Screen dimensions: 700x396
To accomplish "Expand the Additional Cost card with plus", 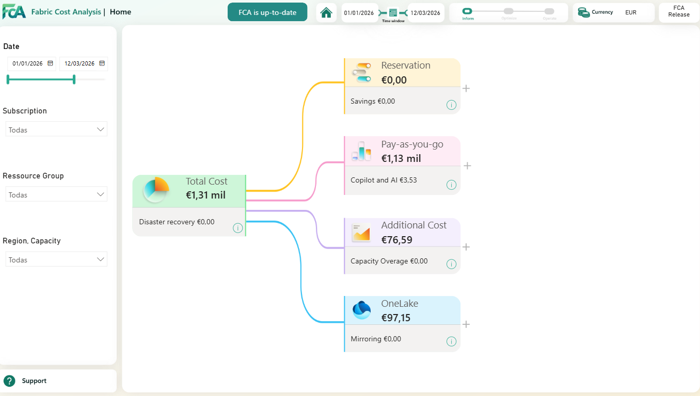I will point(466,247).
